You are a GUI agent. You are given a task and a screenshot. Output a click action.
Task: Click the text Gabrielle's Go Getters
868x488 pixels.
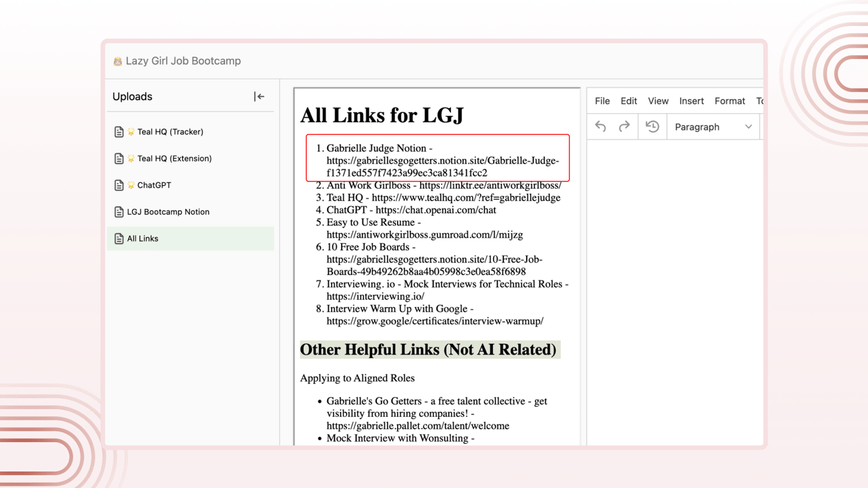[374, 401]
